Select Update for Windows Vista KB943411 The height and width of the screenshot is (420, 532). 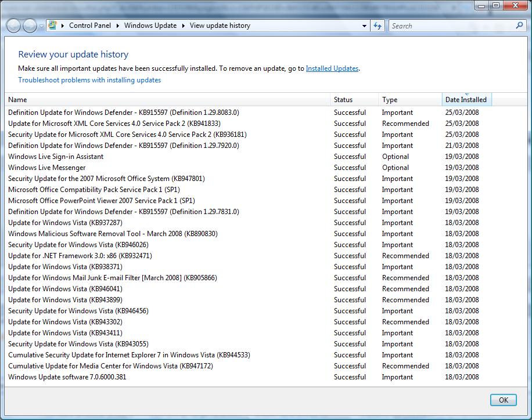[65, 333]
